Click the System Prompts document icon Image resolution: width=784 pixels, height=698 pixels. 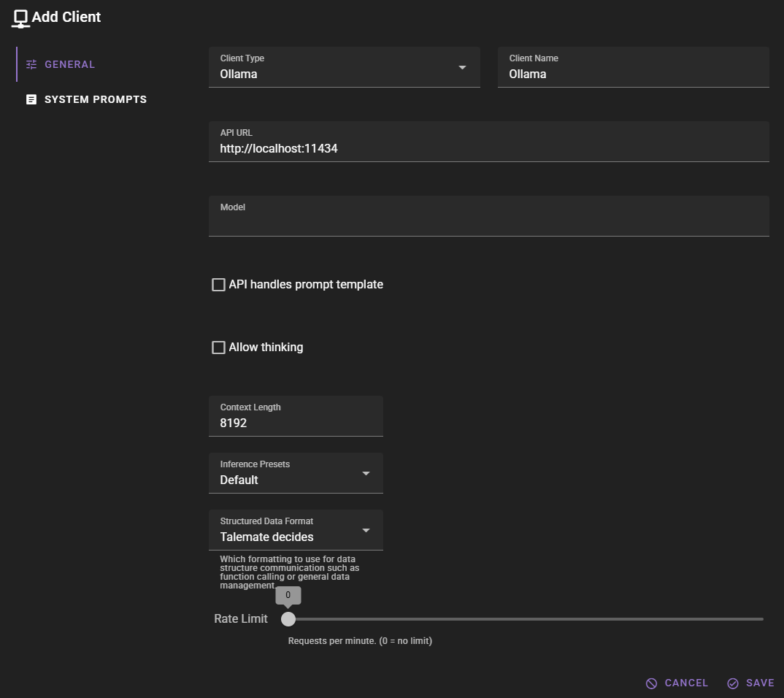31,99
